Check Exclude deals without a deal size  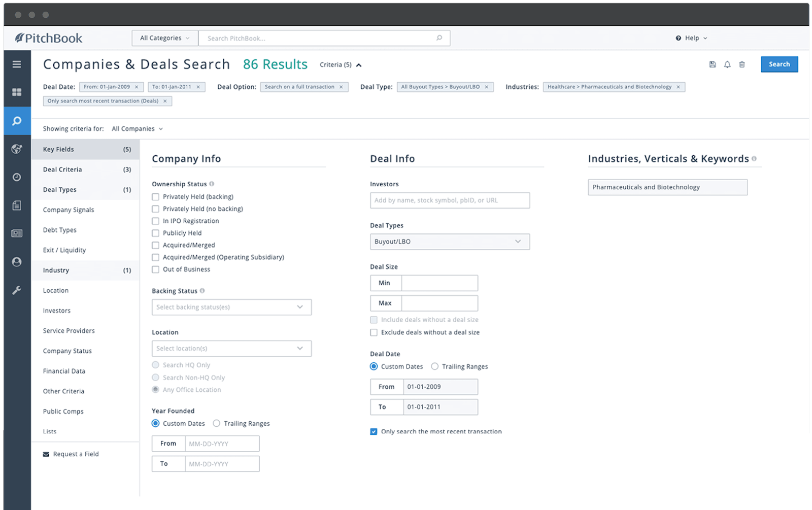coord(374,332)
